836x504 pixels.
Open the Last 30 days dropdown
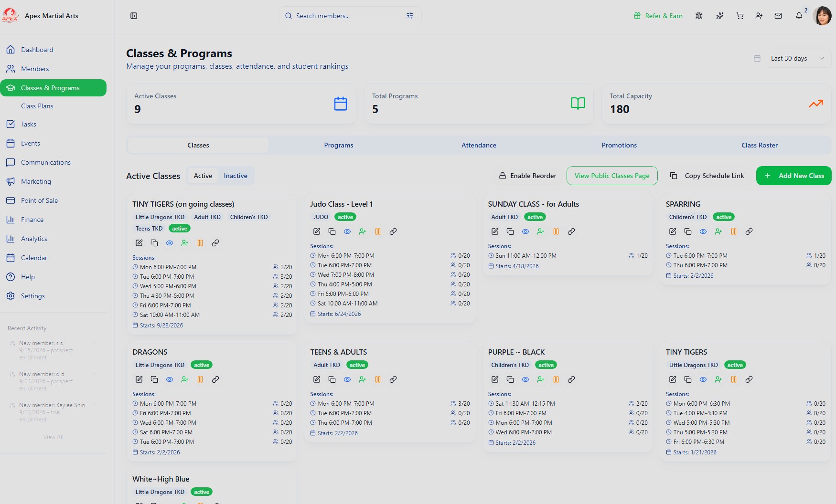coord(798,58)
